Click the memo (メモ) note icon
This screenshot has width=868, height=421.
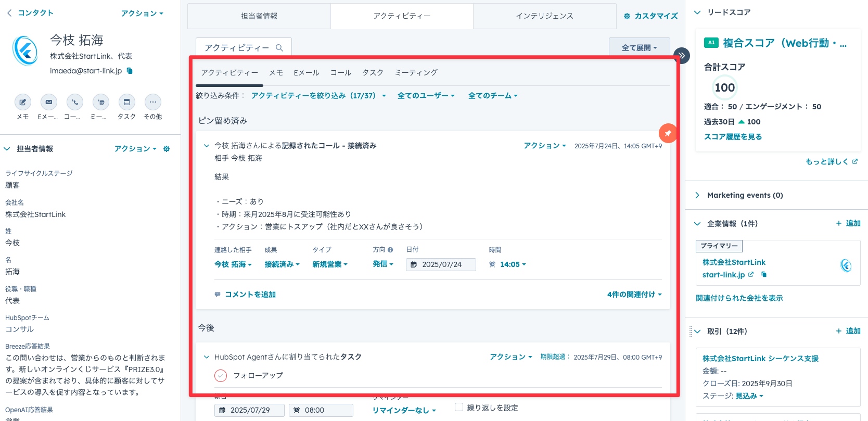point(22,102)
